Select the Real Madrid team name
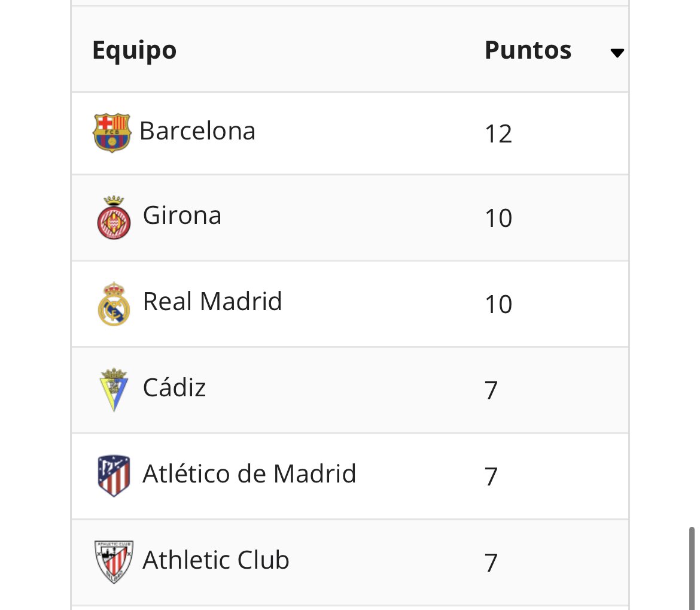This screenshot has height=610, width=700. 212,302
